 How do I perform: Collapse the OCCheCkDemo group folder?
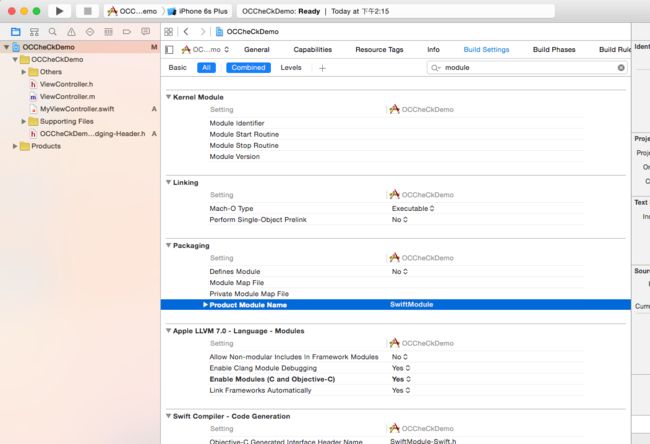click(x=15, y=59)
